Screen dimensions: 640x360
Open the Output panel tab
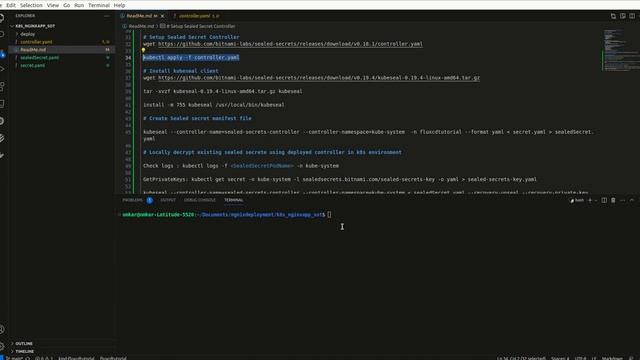click(168, 200)
